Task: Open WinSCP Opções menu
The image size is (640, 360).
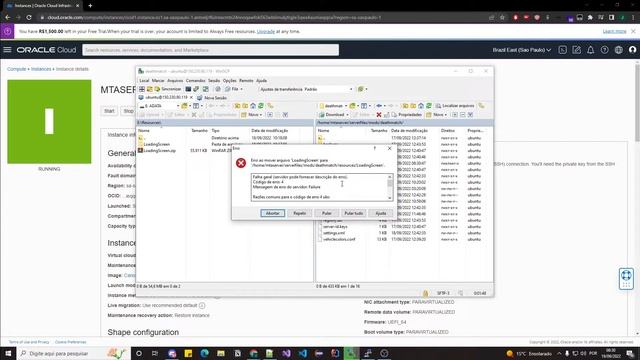Action: 229,80
